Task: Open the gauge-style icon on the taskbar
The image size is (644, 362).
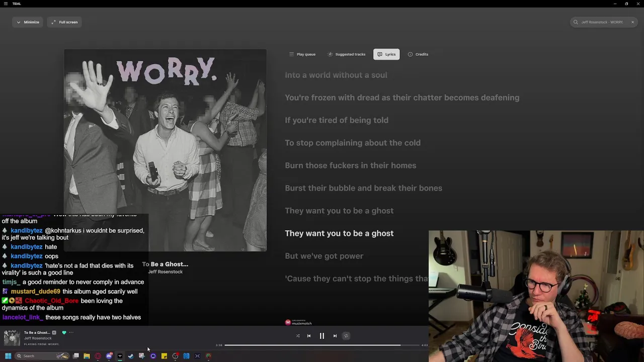Action: point(208,356)
